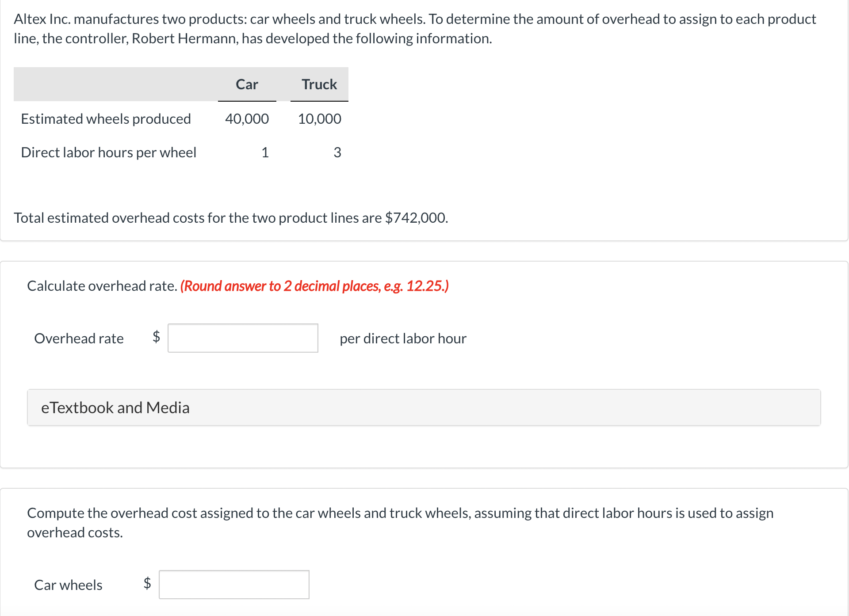Click the truck labor hours value 3
The width and height of the screenshot is (849, 616).
pyautogui.click(x=337, y=152)
